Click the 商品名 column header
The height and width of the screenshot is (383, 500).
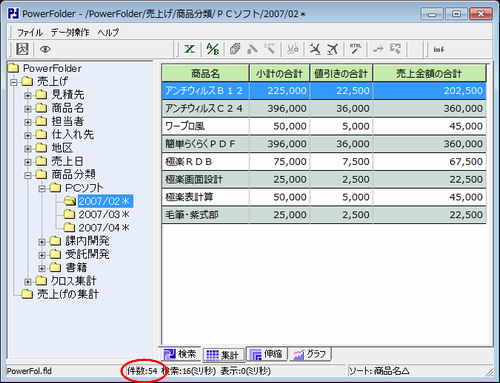click(x=206, y=73)
